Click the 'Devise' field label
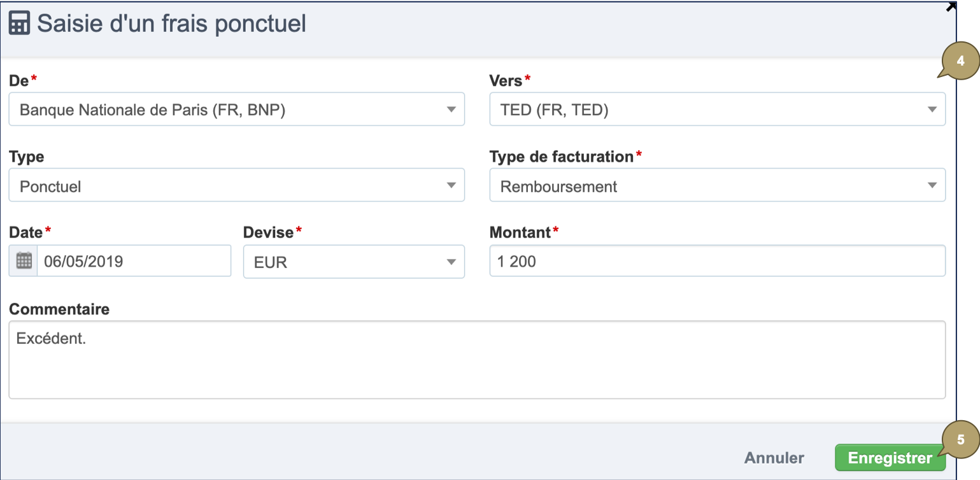The image size is (980, 480). pyautogui.click(x=268, y=232)
